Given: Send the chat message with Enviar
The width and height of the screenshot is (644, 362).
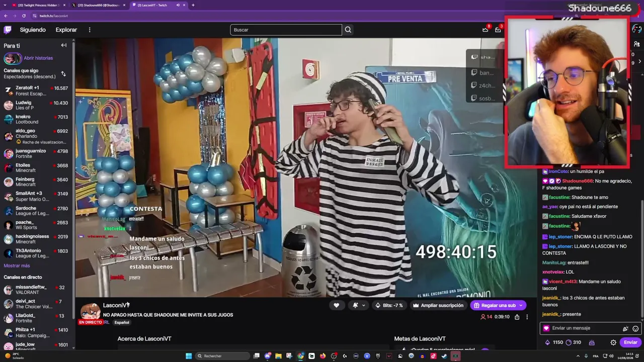Looking at the screenshot, I should [631, 342].
